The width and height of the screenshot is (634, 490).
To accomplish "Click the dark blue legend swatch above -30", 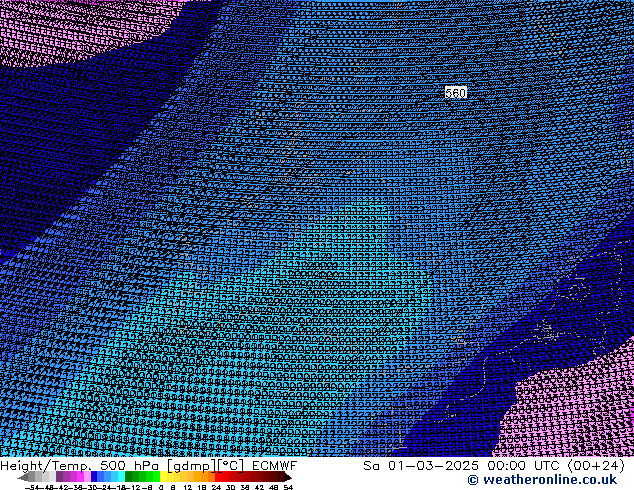I will (x=94, y=477).
